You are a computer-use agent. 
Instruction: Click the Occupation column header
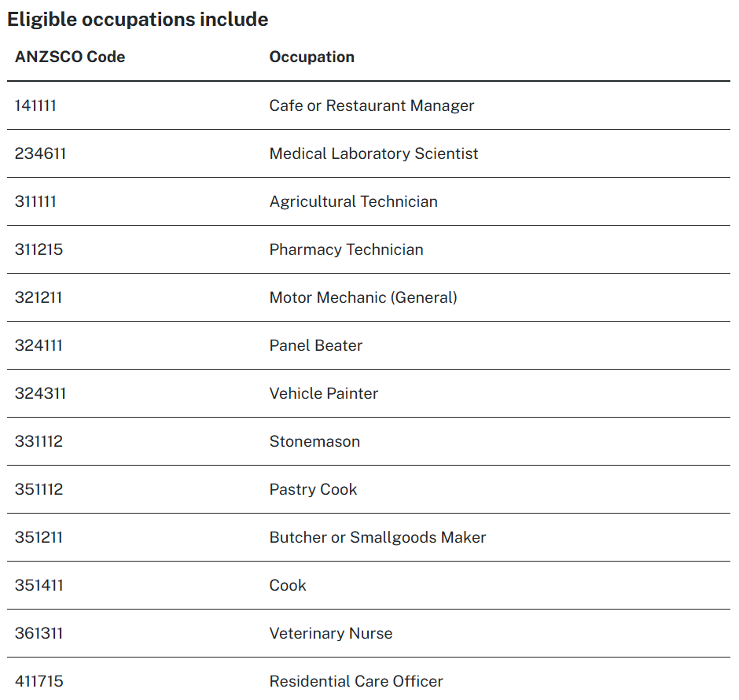click(x=311, y=57)
